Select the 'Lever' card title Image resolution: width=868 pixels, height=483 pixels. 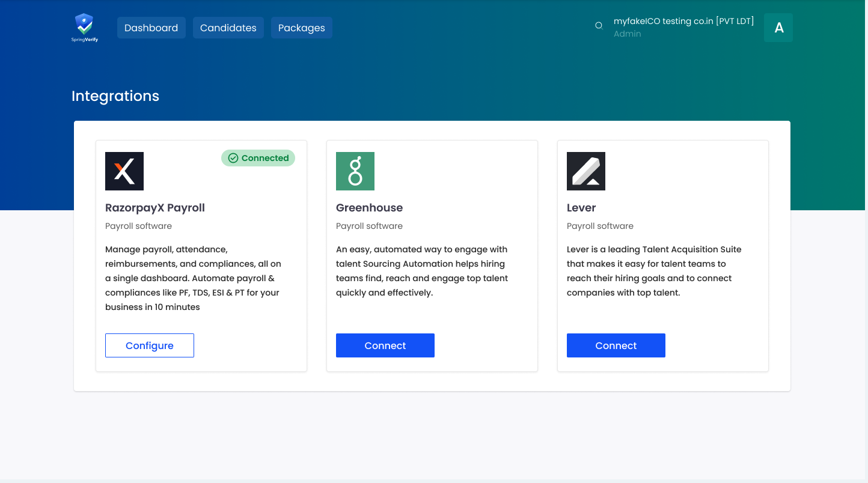[x=581, y=208]
